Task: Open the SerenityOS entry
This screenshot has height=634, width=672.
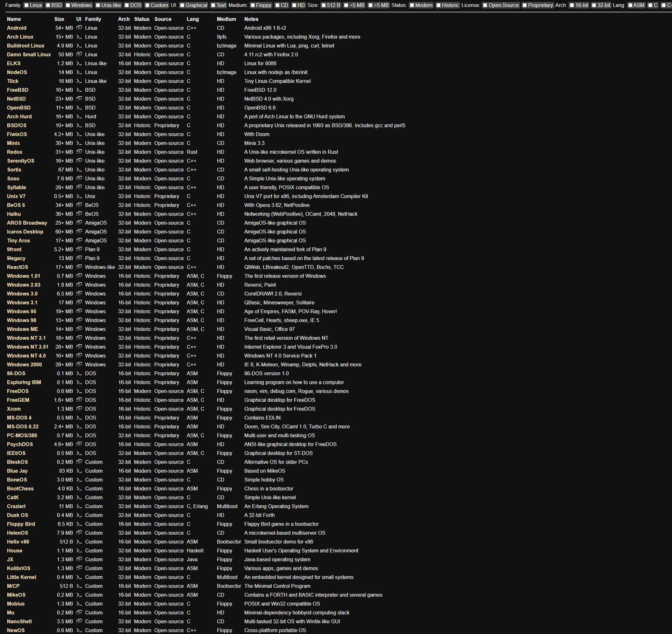Action: tap(20, 161)
